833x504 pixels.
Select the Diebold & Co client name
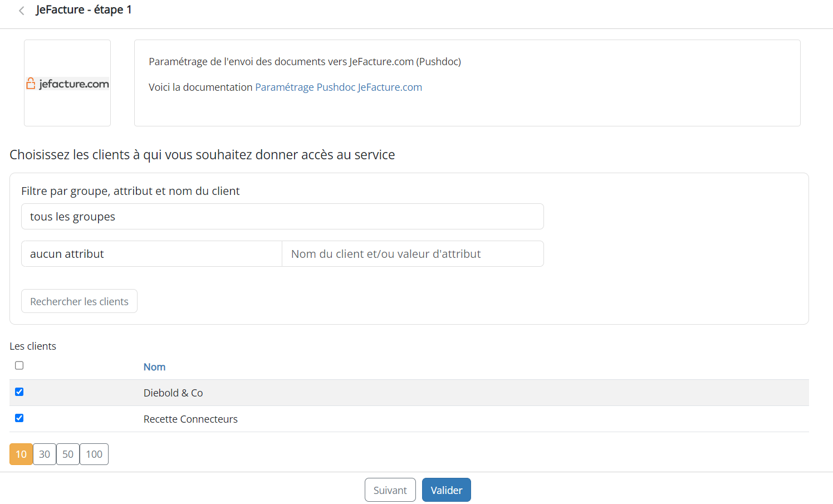[173, 393]
